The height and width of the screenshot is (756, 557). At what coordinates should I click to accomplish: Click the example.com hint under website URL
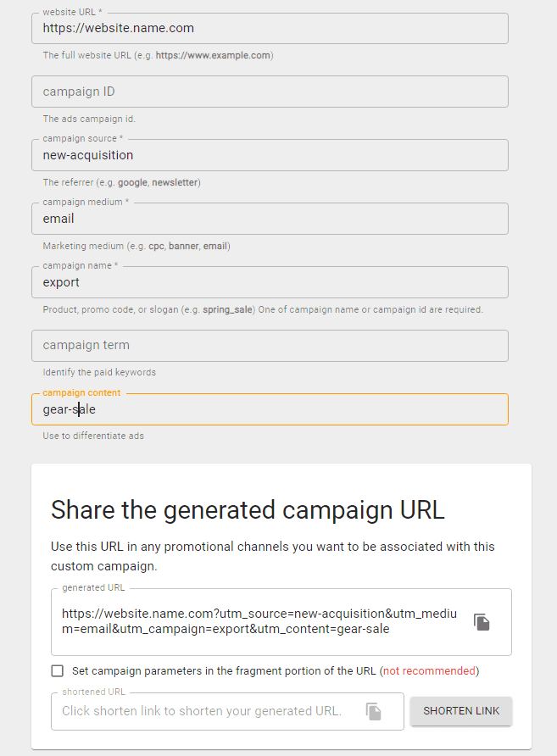[158, 55]
